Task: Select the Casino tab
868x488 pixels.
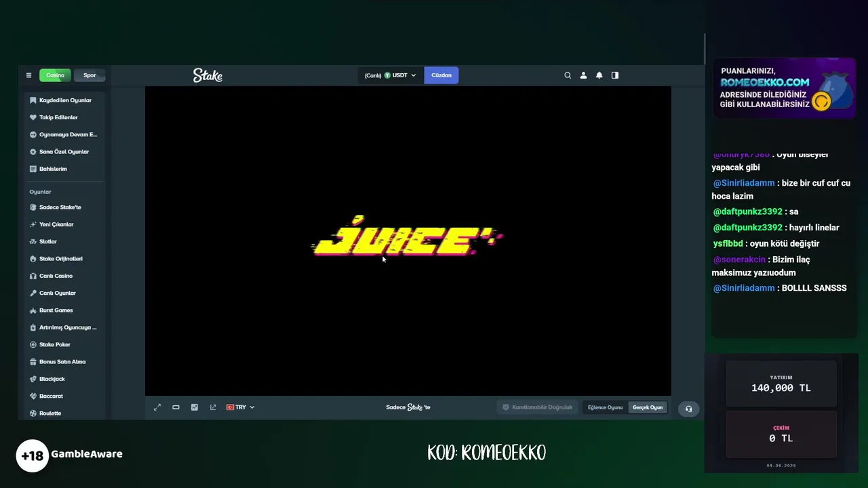Action: [55, 75]
